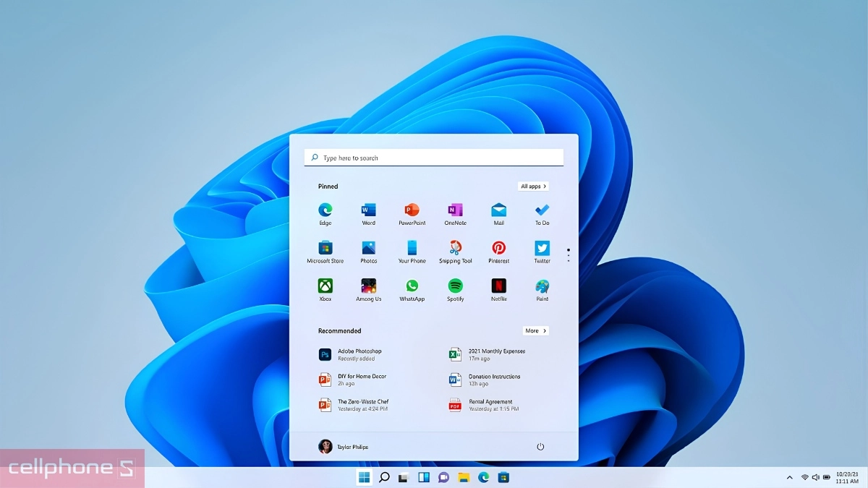Image resolution: width=868 pixels, height=488 pixels.
Task: Click the power button icon
Action: pyautogui.click(x=540, y=447)
